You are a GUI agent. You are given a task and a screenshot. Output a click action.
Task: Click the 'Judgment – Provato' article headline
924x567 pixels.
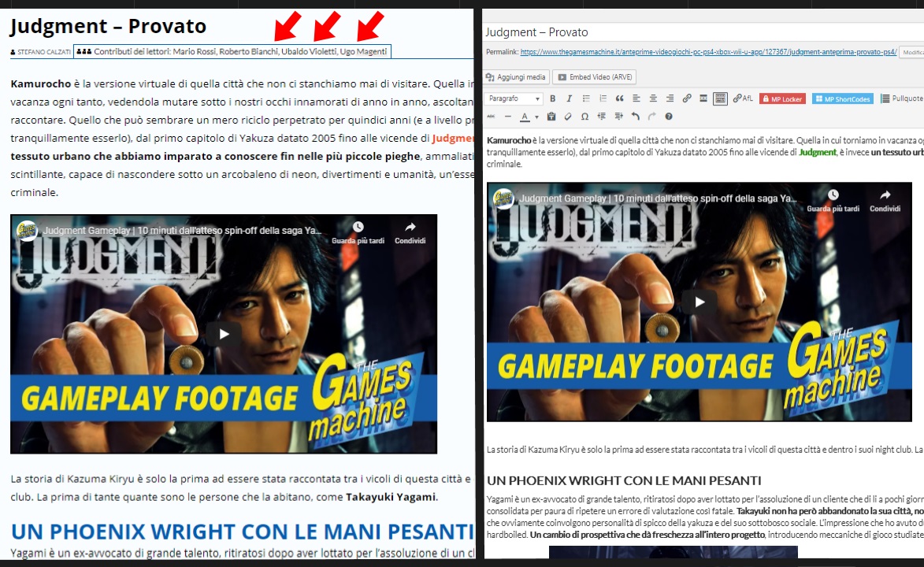(x=108, y=26)
